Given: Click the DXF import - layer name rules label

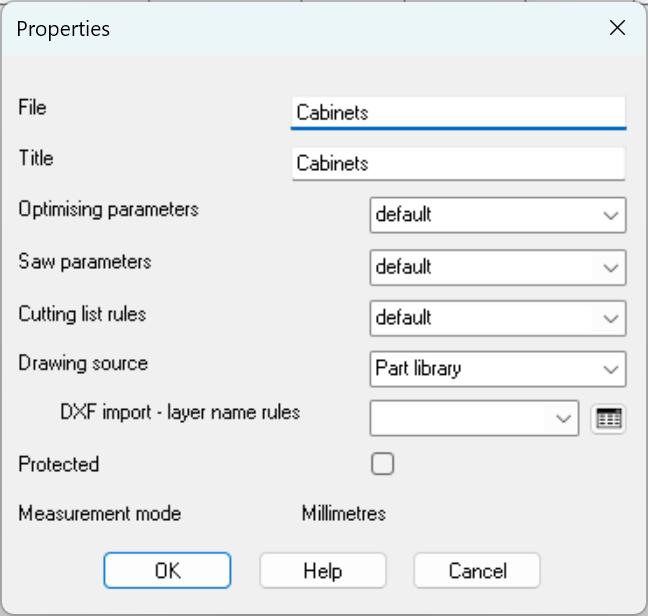Looking at the screenshot, I should click(180, 412).
